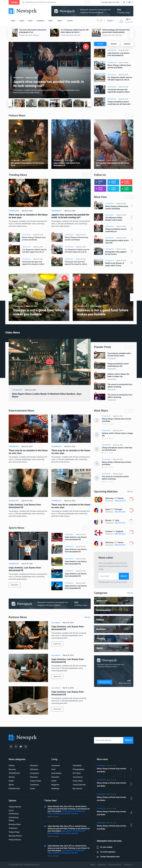Open the Trending category banner
Screen dimensions: 142x868
point(113,639)
